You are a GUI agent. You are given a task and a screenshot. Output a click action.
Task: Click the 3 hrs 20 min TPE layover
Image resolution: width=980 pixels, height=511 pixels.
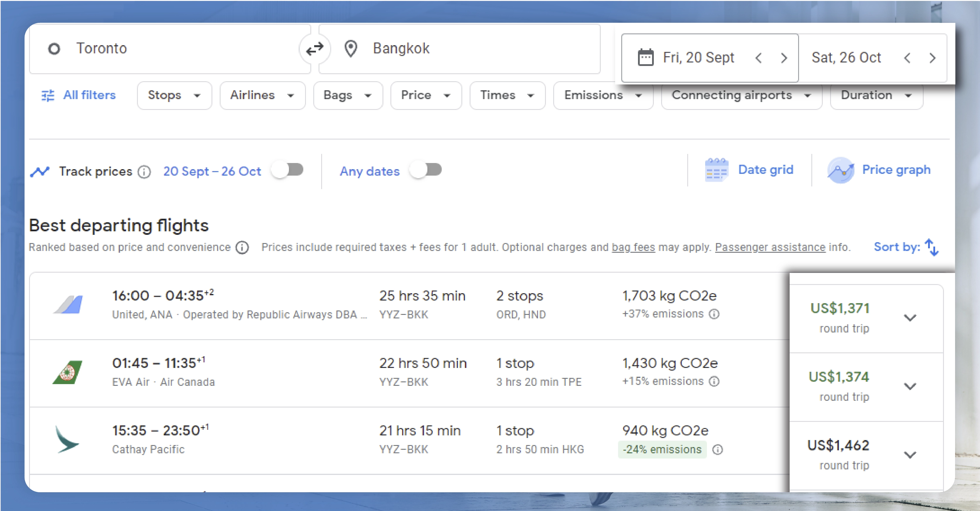coord(539,382)
